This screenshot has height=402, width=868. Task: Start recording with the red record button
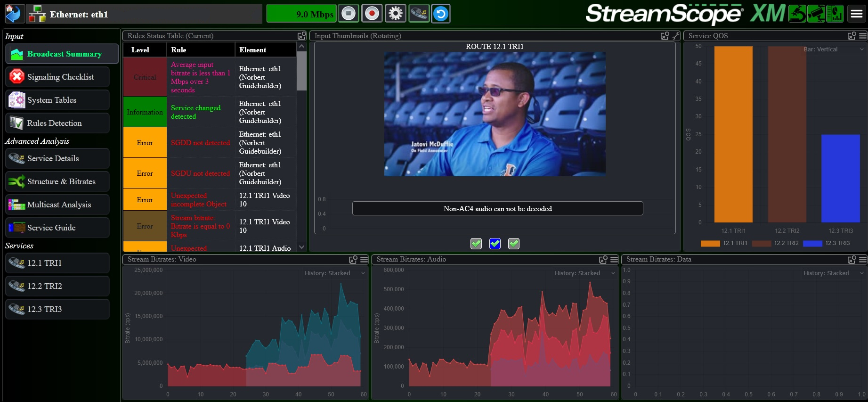click(x=372, y=14)
